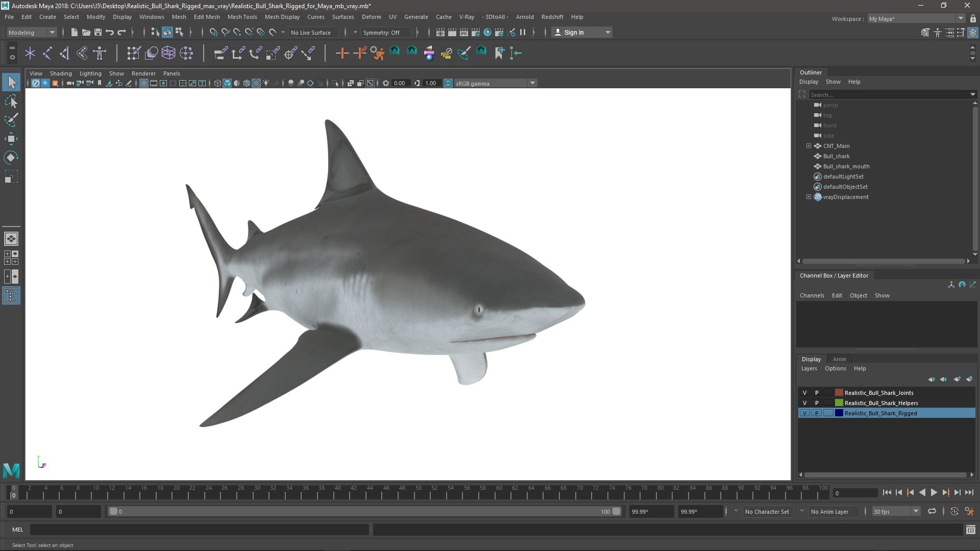Select Bull_shark_mouth in the Outliner

point(846,166)
